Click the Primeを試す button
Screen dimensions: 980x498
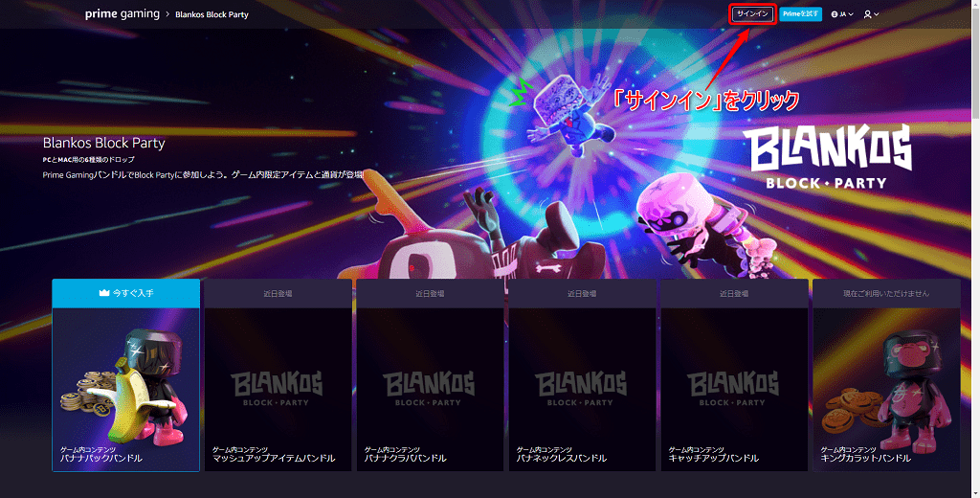click(x=800, y=13)
